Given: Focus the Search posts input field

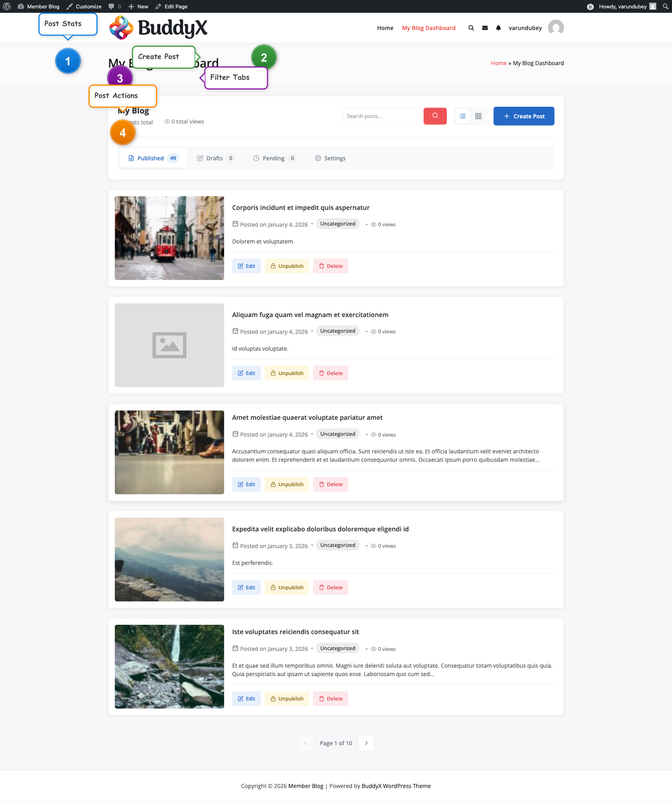Looking at the screenshot, I should [383, 116].
